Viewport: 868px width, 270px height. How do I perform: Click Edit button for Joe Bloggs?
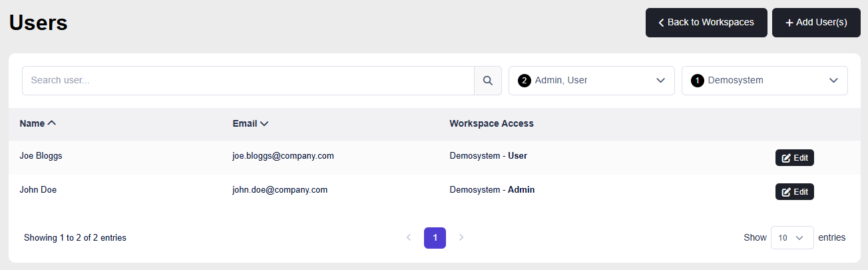click(794, 158)
